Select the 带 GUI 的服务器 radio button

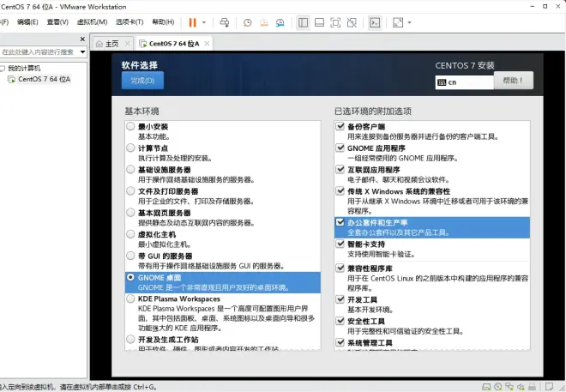pos(130,256)
